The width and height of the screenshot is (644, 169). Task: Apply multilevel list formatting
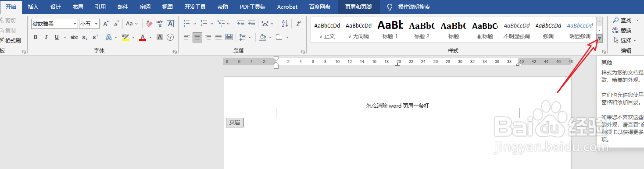click(x=221, y=24)
